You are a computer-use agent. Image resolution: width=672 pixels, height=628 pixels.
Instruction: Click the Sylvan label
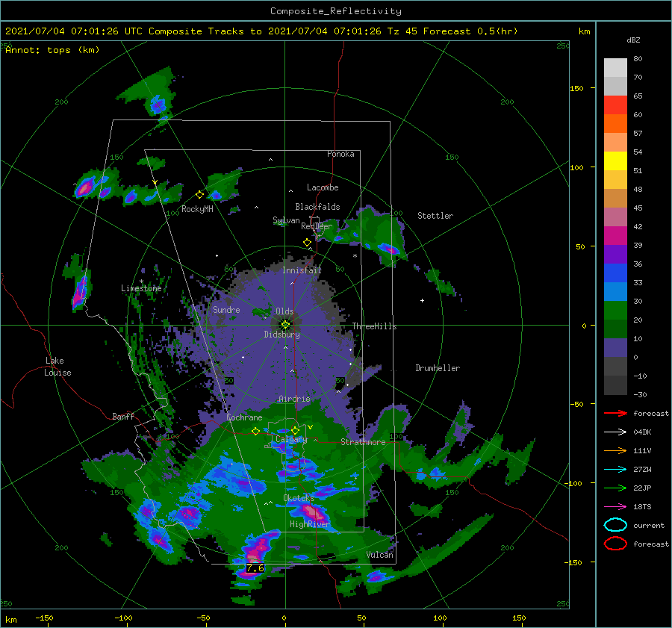286,220
